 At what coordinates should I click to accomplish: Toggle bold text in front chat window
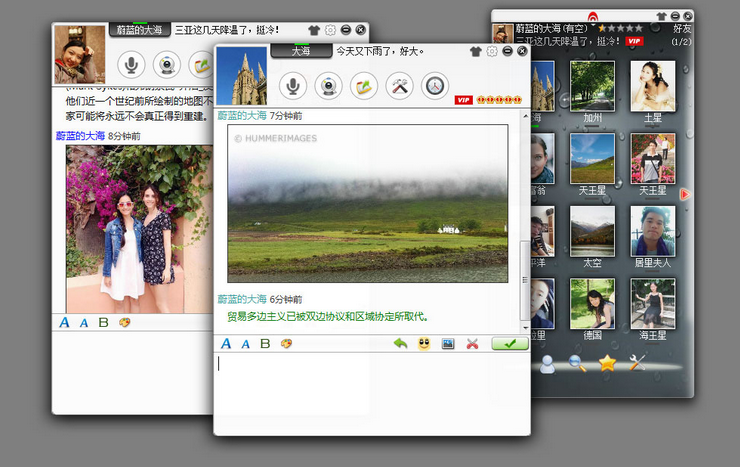click(265, 344)
